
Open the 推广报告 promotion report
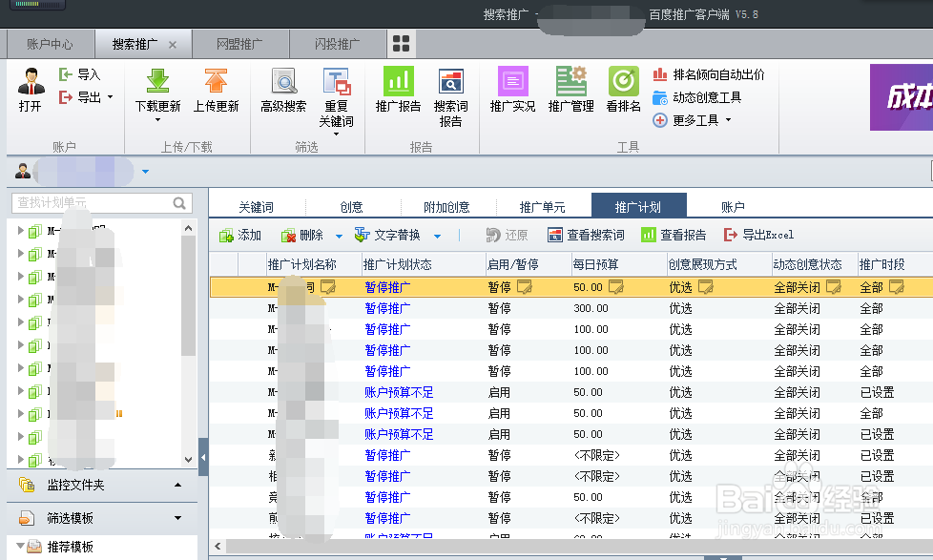397,91
